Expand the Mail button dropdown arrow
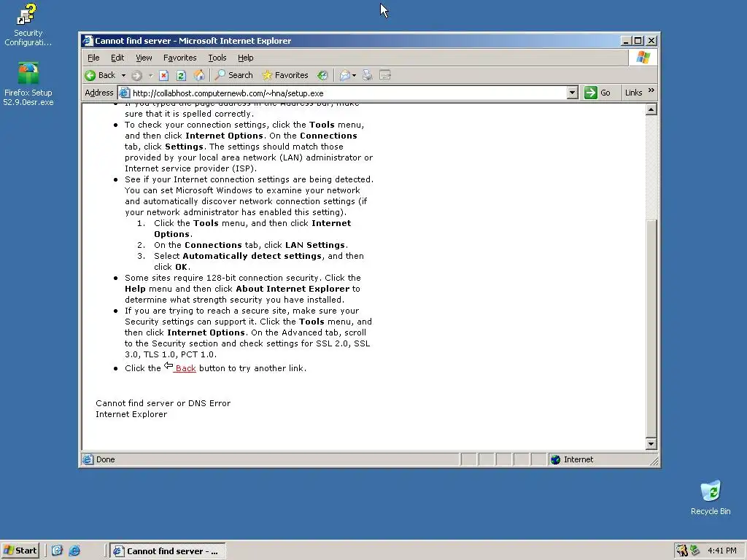Image resolution: width=747 pixels, height=560 pixels. [354, 75]
